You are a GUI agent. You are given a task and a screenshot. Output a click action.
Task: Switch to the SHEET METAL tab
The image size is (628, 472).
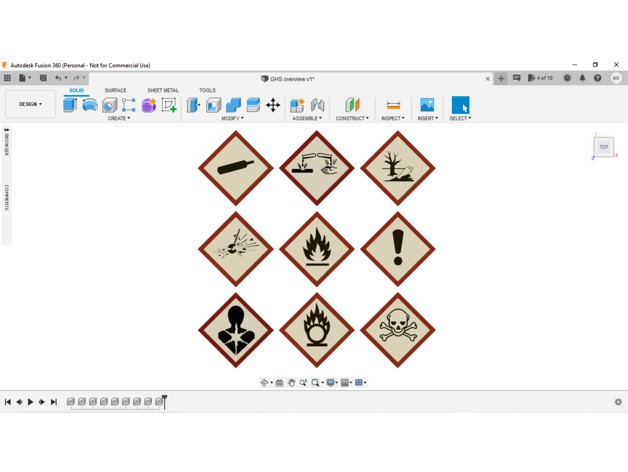(x=163, y=91)
